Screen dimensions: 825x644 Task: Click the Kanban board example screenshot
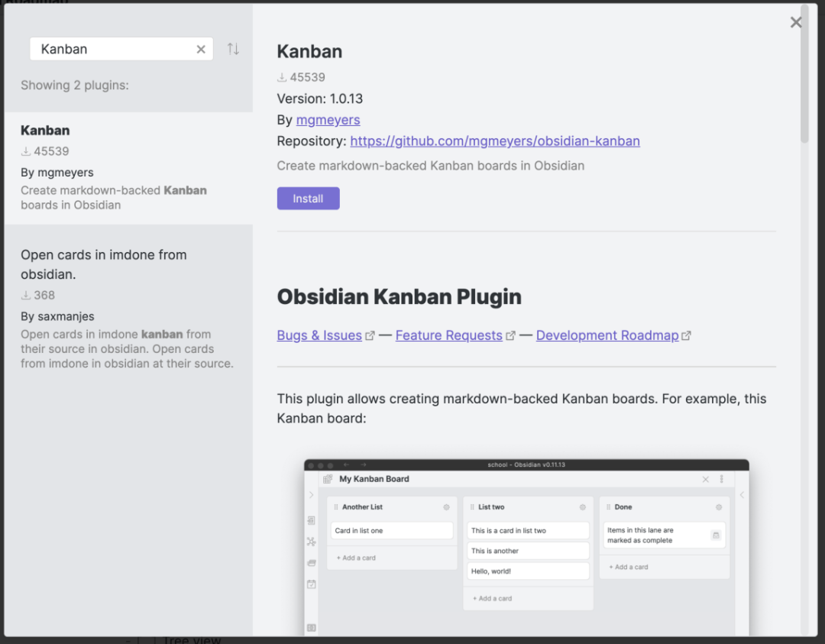coord(526,547)
